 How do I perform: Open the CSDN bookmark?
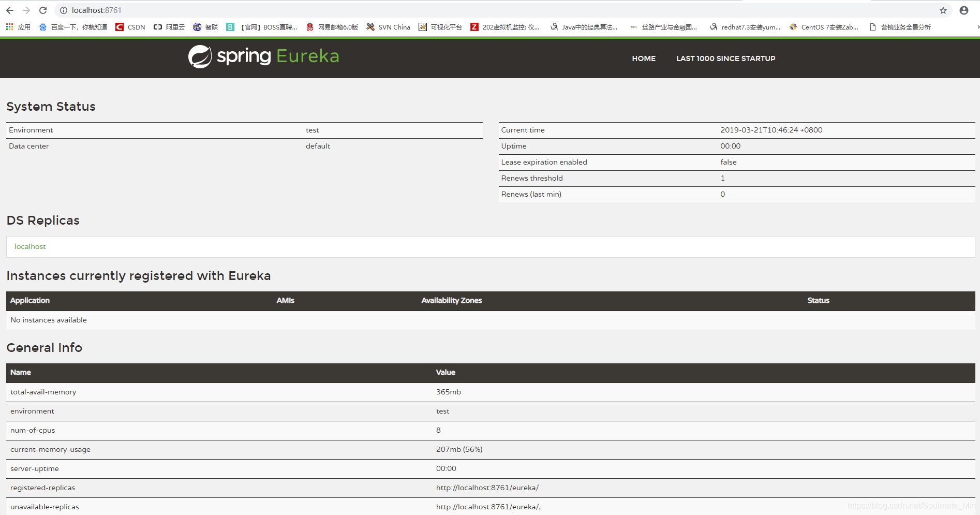click(x=130, y=27)
